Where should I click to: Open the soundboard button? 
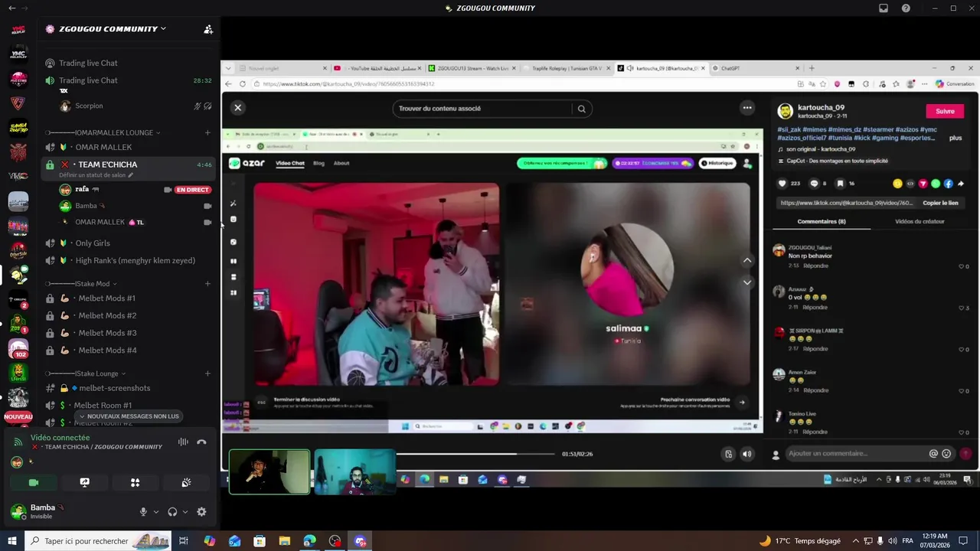click(186, 483)
